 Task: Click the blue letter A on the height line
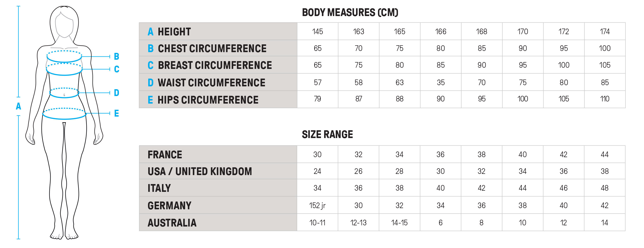(18, 106)
